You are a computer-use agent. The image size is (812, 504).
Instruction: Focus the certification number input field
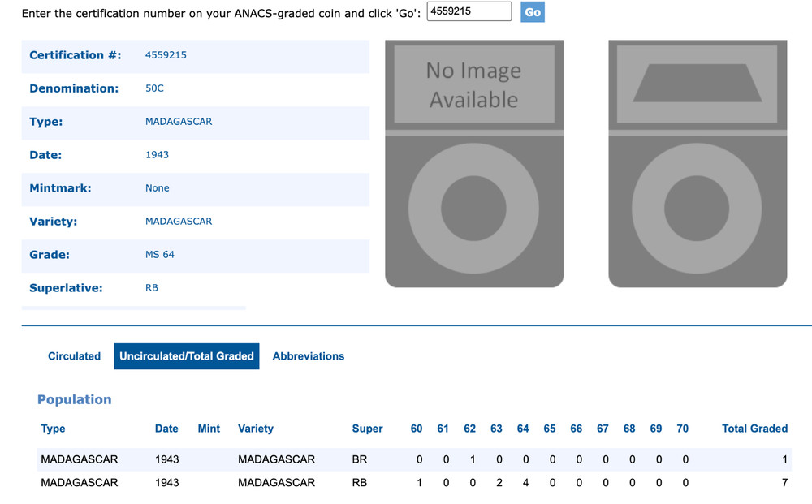[x=469, y=11]
